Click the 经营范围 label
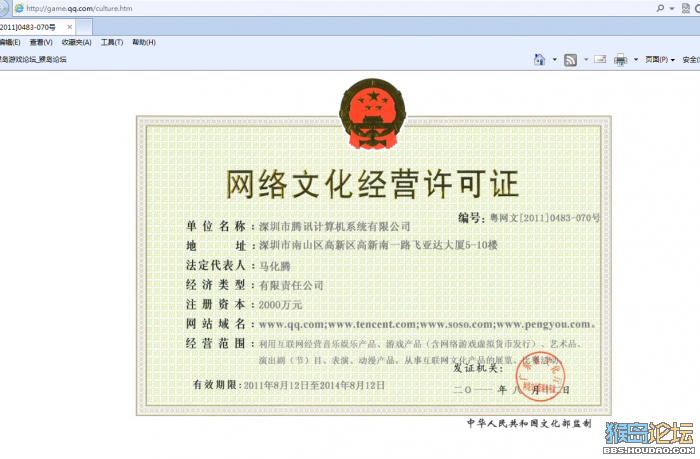Viewport: 700px width, 459px height. pos(216,343)
